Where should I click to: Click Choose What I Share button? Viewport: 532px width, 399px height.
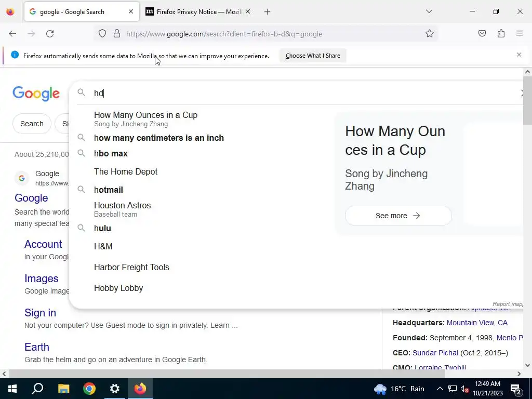(x=313, y=56)
